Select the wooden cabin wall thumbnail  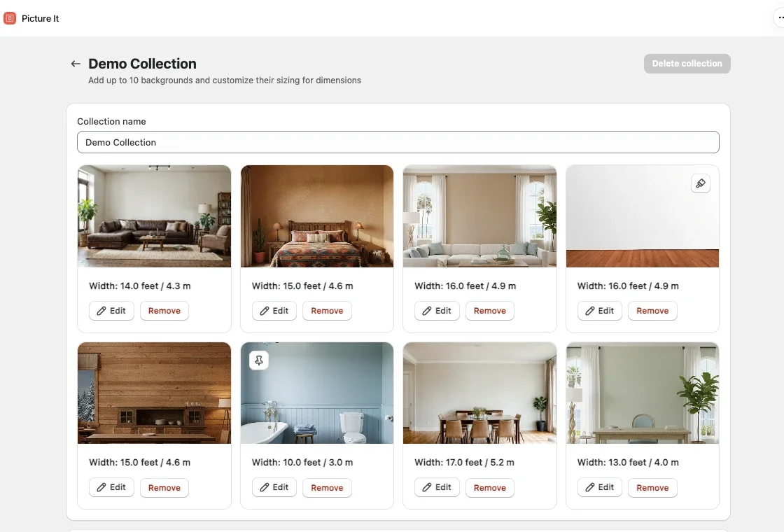155,393
